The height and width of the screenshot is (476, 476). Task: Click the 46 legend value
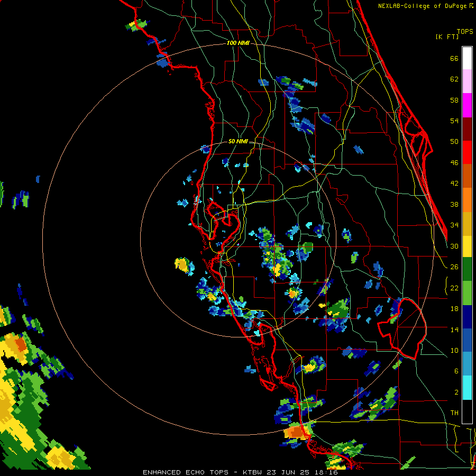coord(454,163)
